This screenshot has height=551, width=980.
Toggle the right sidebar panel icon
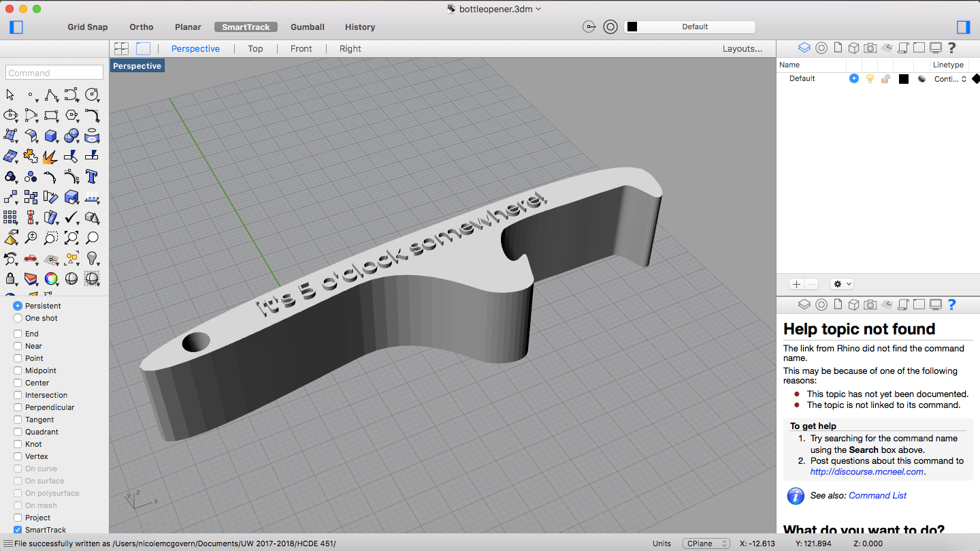click(x=963, y=27)
